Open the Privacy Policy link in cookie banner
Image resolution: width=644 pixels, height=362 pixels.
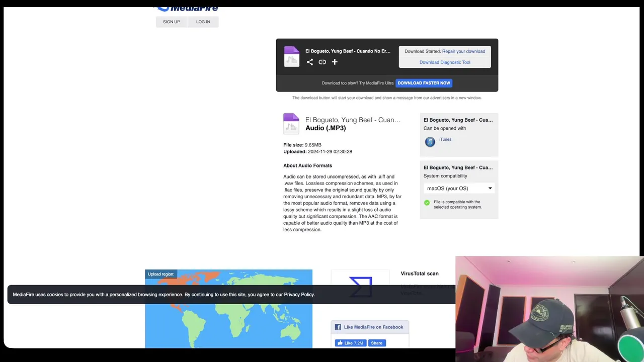pyautogui.click(x=299, y=295)
